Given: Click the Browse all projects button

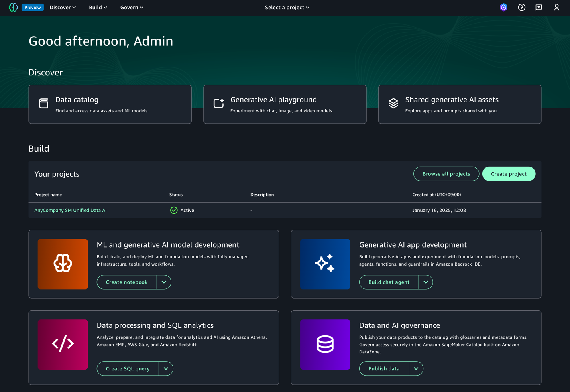Looking at the screenshot, I should click(446, 174).
